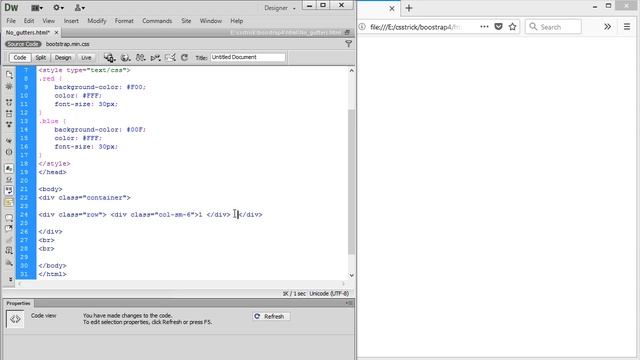
Task: Open Recent Snippets from coding toolbar
Action: [9, 251]
